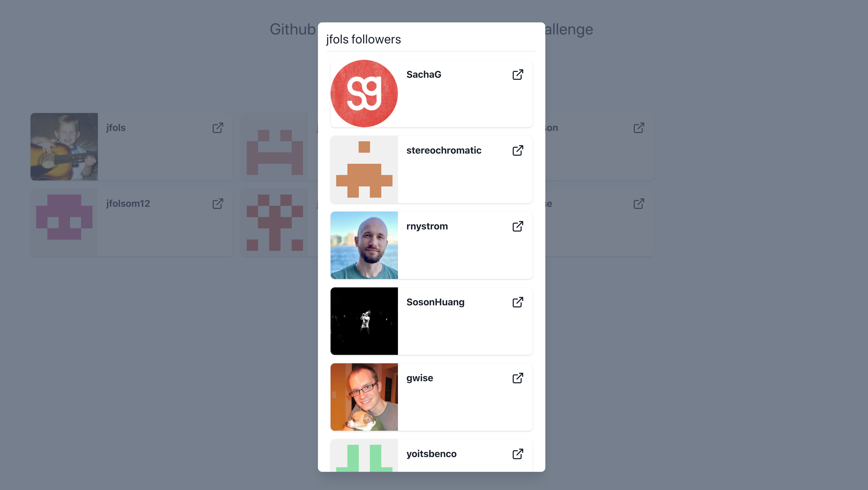Click rnystrom's profile photo
The width and height of the screenshot is (868, 490).
point(364,245)
